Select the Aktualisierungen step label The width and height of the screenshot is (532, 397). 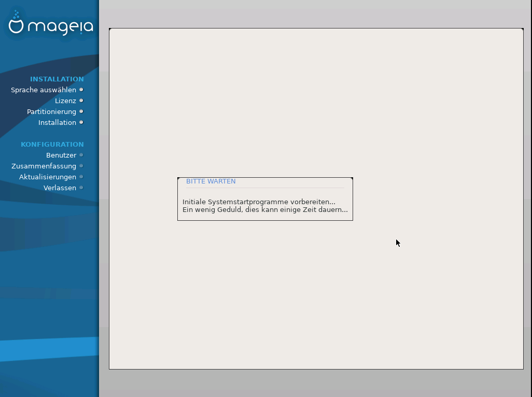48,177
